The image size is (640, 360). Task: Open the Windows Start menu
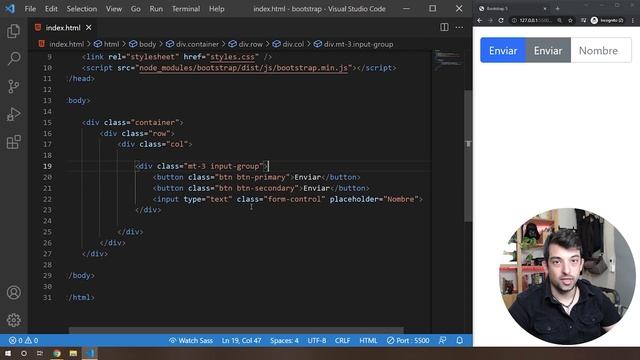(x=8, y=353)
